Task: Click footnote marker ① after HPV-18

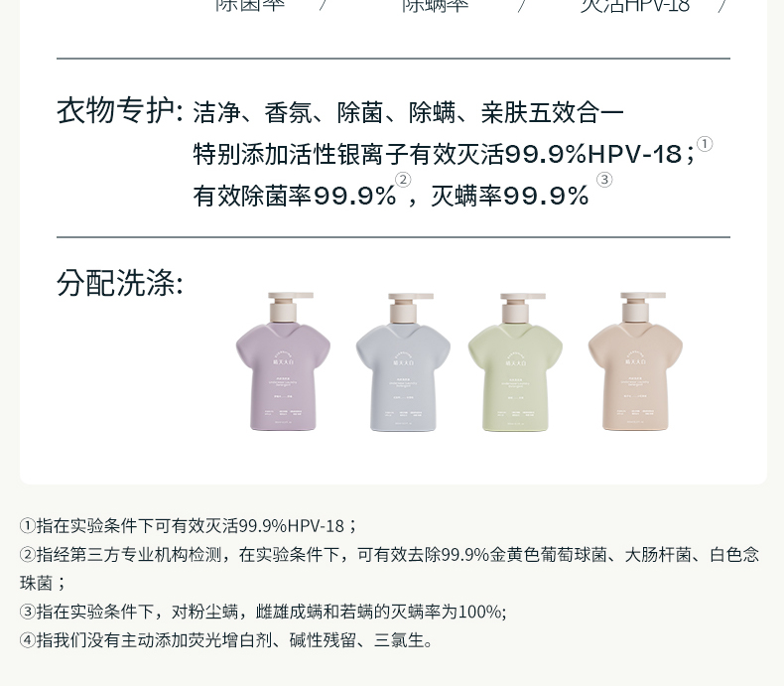Action: [705, 144]
